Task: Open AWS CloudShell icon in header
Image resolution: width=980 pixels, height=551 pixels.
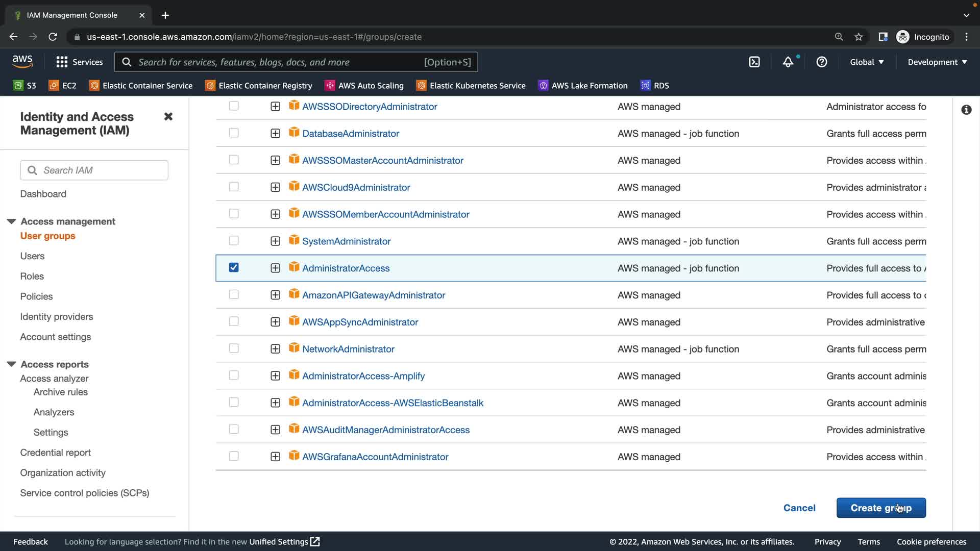Action: tap(754, 62)
